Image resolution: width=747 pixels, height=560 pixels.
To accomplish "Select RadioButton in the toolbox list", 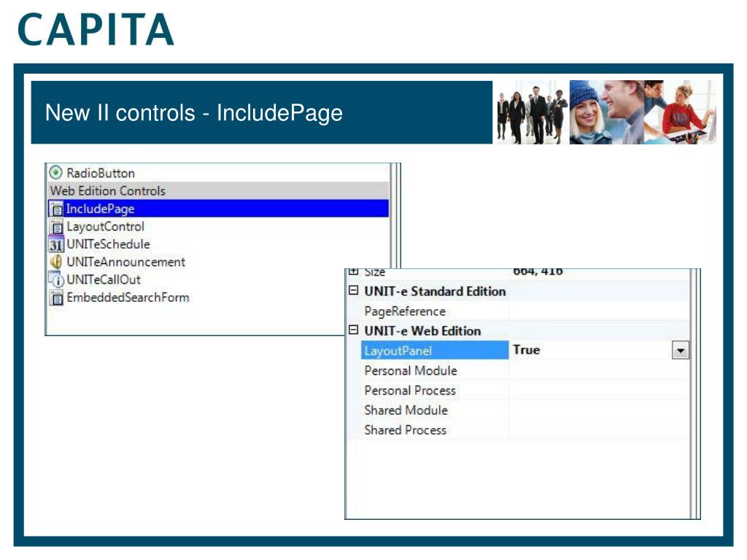I will 219,173.
